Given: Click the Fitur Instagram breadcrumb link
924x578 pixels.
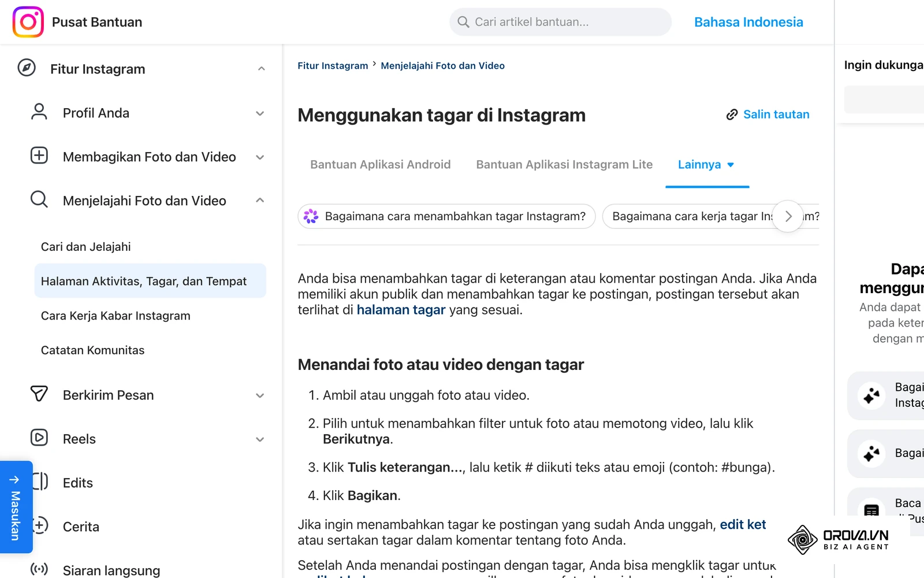Looking at the screenshot, I should (x=333, y=66).
